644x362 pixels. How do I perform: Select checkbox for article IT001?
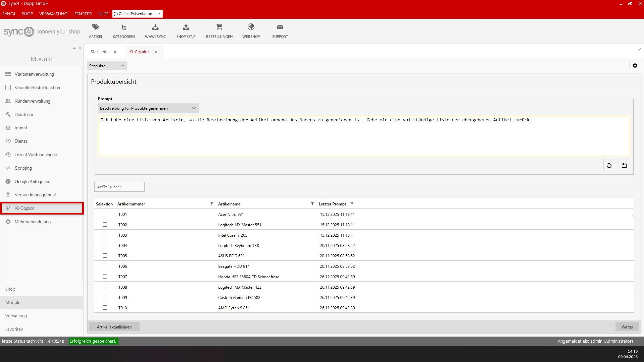coord(105,214)
